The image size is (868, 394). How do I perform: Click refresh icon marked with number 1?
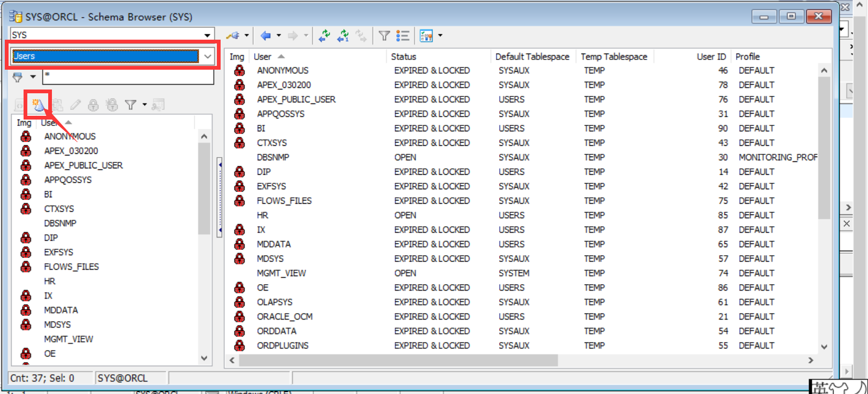[343, 36]
